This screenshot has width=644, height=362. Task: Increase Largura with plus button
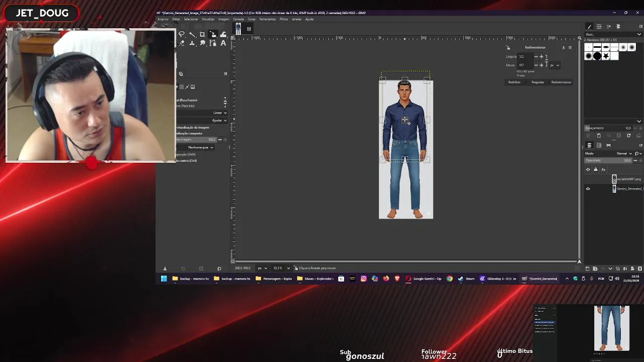coord(541,57)
